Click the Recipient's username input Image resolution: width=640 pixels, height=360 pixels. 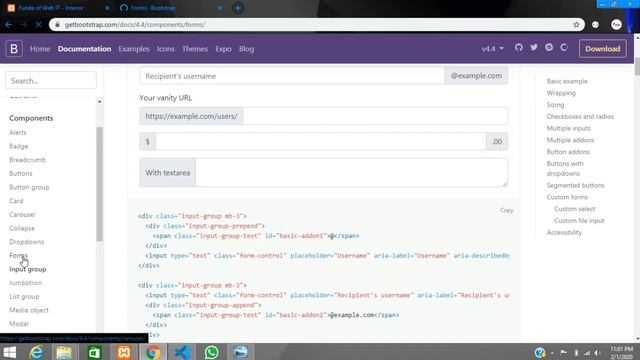tap(292, 76)
